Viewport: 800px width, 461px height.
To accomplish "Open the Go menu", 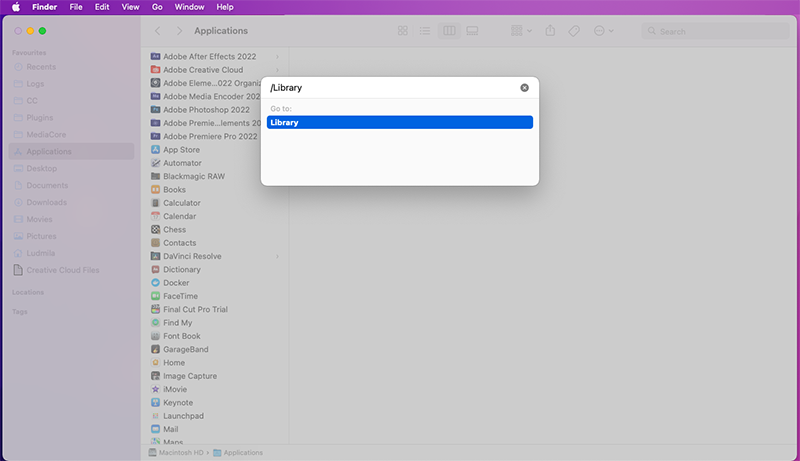I will (157, 7).
